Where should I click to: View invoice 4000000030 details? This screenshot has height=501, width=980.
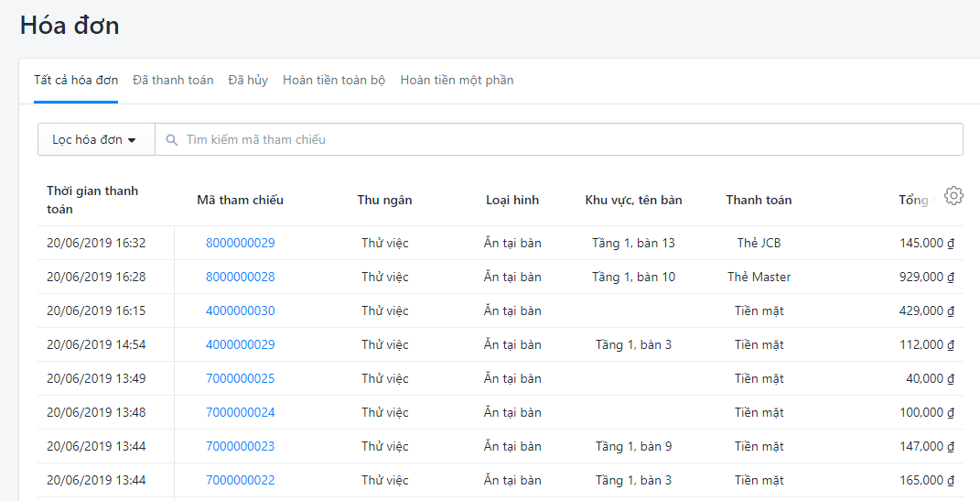pyautogui.click(x=240, y=311)
